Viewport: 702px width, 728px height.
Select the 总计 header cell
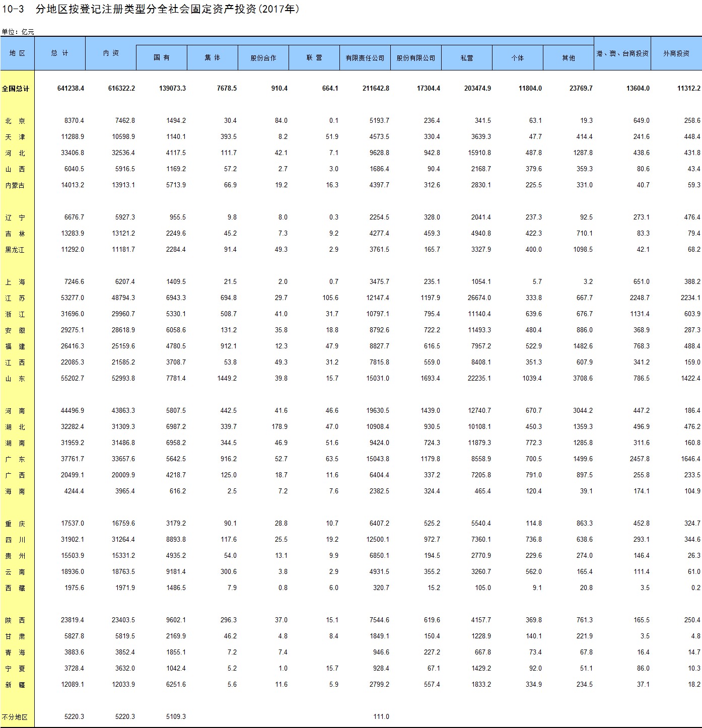[59, 53]
